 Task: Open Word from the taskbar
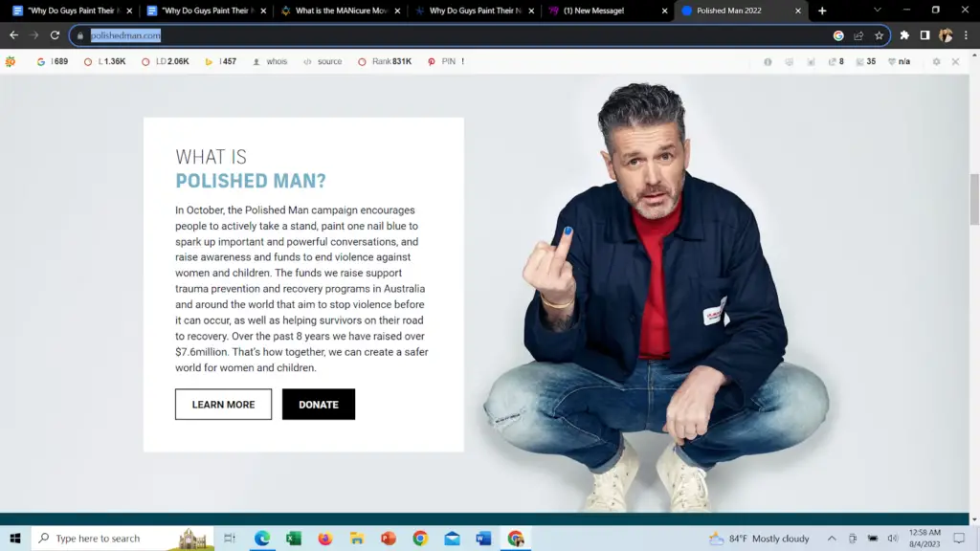tap(483, 538)
